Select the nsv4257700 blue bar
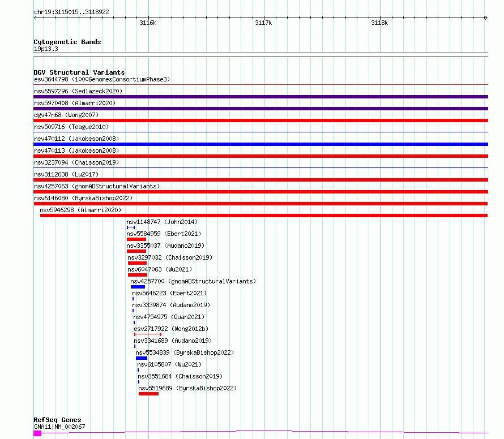Screen dimensions: 504x439 (x=138, y=287)
